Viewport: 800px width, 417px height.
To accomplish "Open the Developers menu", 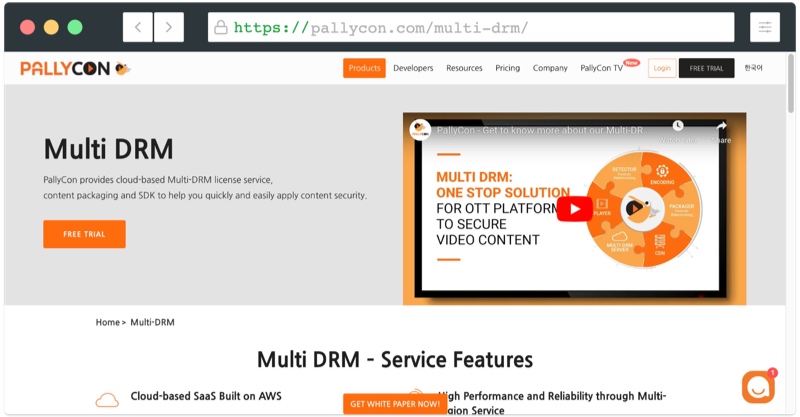I will tap(413, 68).
